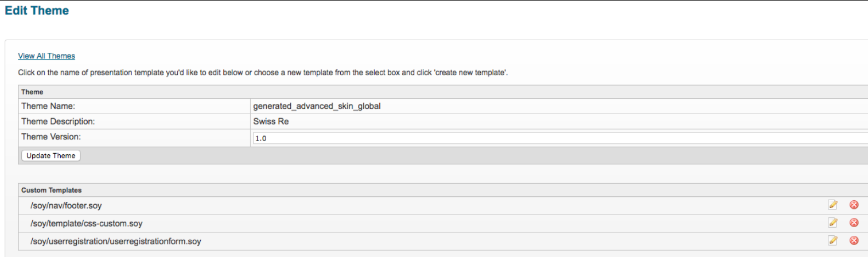Click the Theme Version label
Screen dimensions: 868x257
pos(51,137)
